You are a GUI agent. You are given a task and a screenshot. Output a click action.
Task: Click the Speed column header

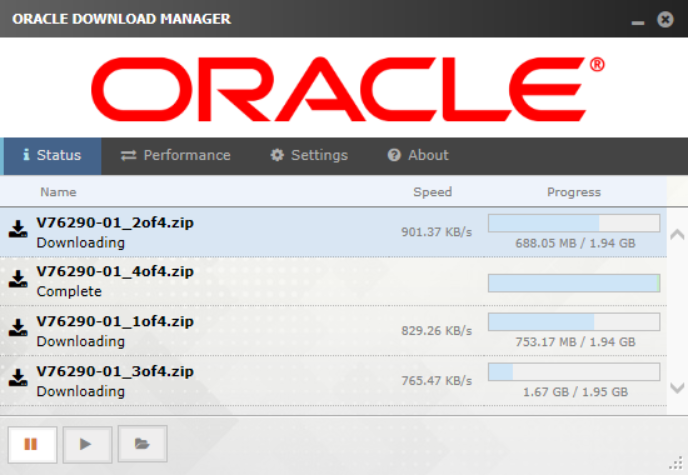433,192
